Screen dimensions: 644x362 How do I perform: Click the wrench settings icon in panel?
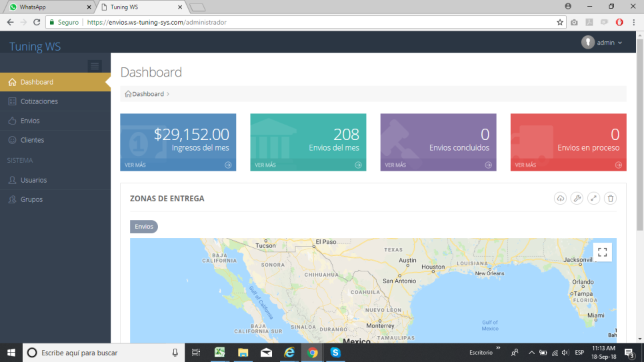(577, 199)
